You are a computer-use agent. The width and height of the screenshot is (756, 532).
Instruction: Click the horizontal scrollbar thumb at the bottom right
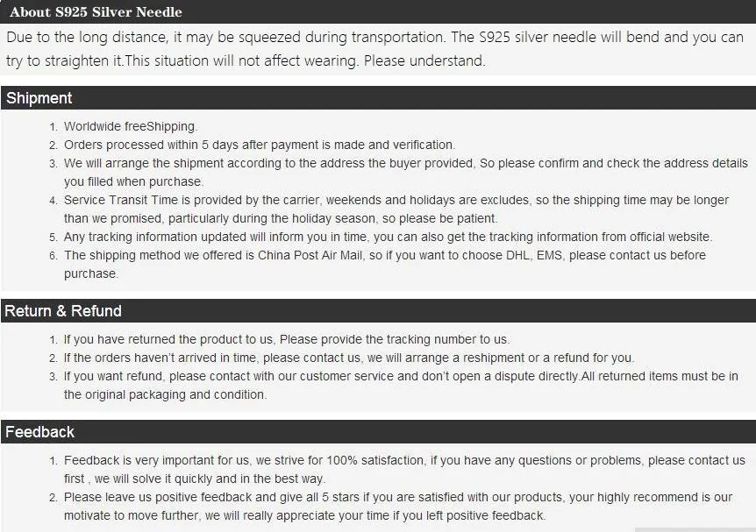click(x=695, y=529)
